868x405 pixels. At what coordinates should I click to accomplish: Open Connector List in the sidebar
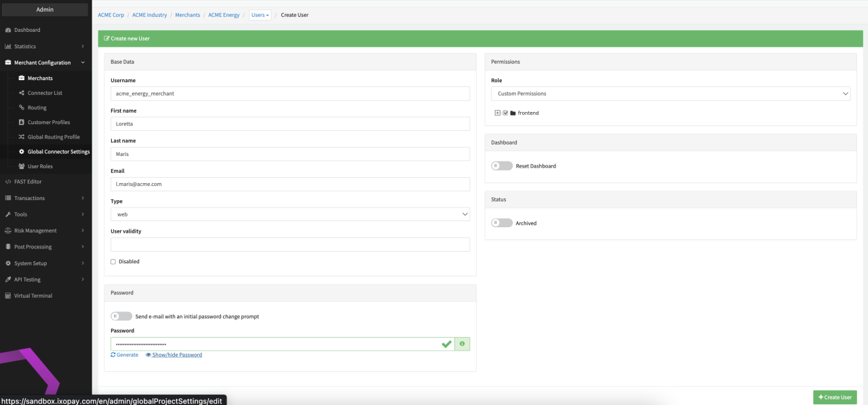click(45, 93)
